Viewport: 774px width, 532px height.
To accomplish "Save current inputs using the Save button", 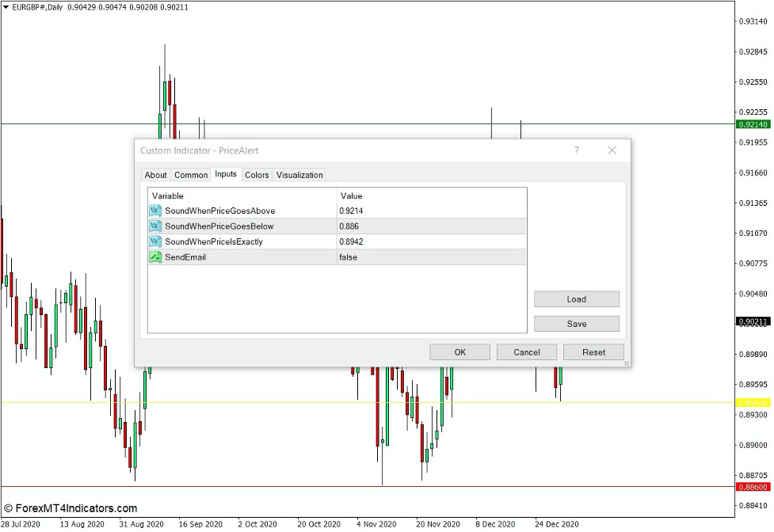I will (x=576, y=323).
